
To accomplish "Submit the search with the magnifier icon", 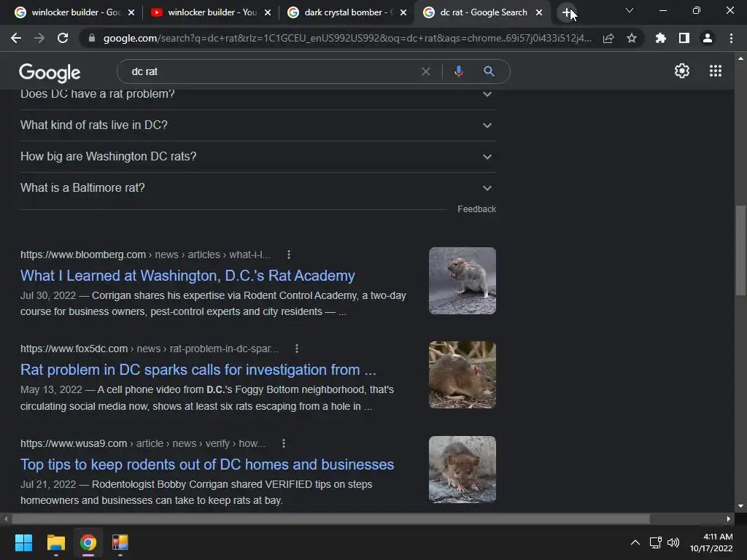I will (489, 71).
